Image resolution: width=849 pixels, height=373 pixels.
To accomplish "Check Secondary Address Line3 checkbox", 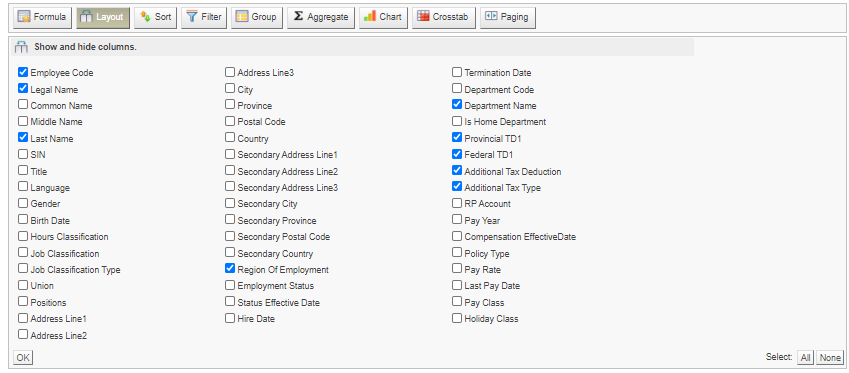I will 230,187.
